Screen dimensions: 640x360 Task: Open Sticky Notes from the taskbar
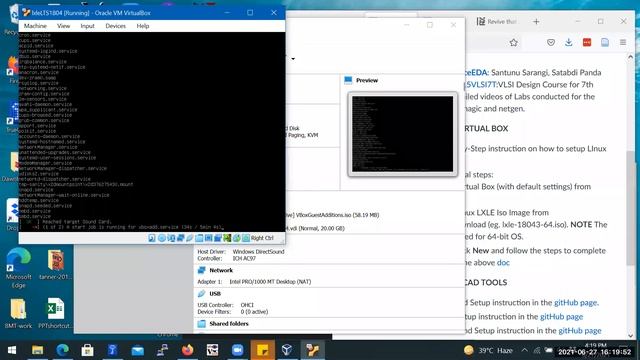[262, 350]
